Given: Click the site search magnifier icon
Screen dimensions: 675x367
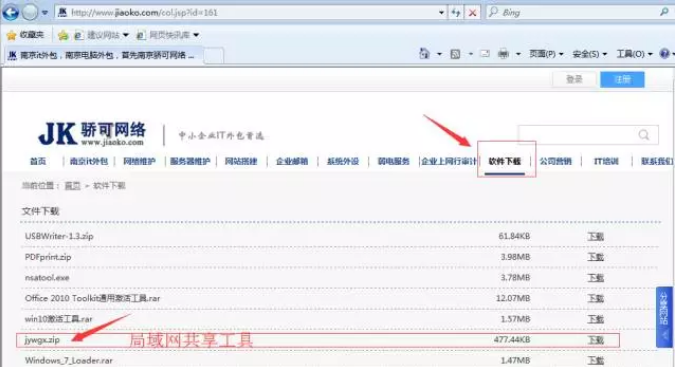Looking at the screenshot, I should click(x=644, y=135).
